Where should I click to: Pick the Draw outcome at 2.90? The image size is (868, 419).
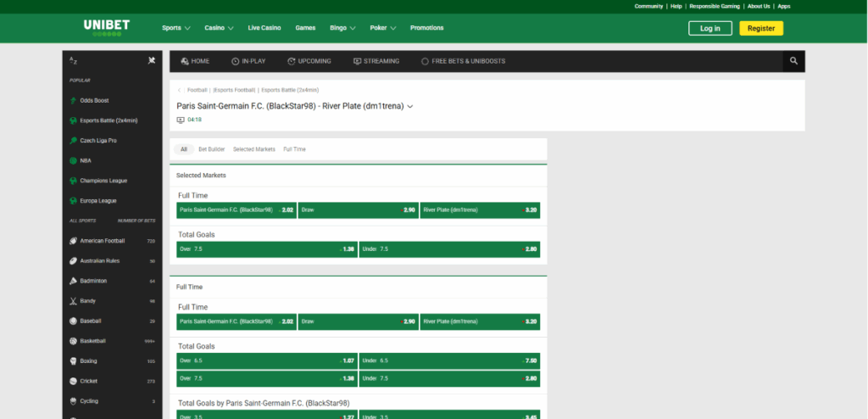tap(358, 209)
